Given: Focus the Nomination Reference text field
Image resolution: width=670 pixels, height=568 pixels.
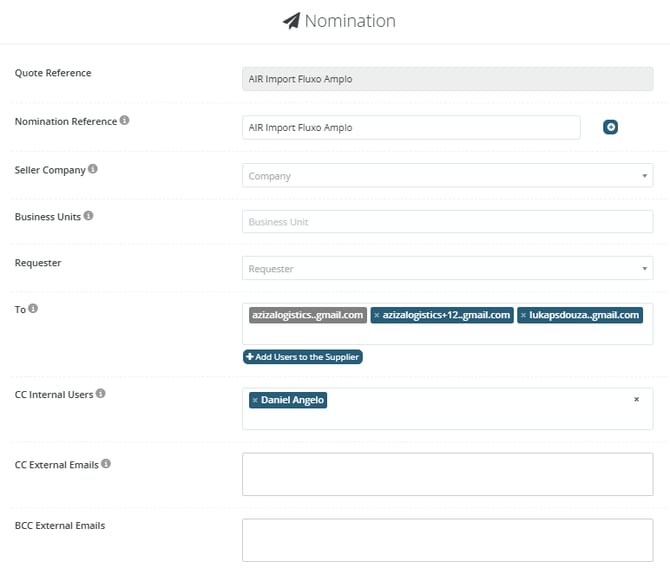Looking at the screenshot, I should [410, 128].
